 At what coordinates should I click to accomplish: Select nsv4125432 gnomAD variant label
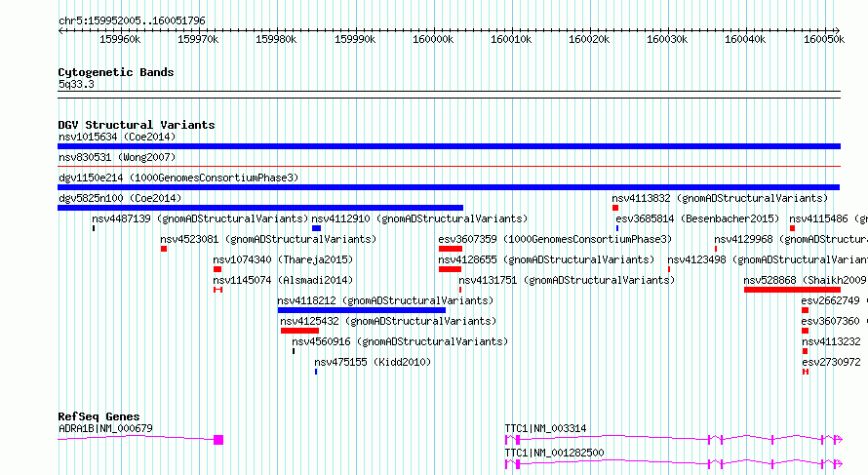click(388, 321)
